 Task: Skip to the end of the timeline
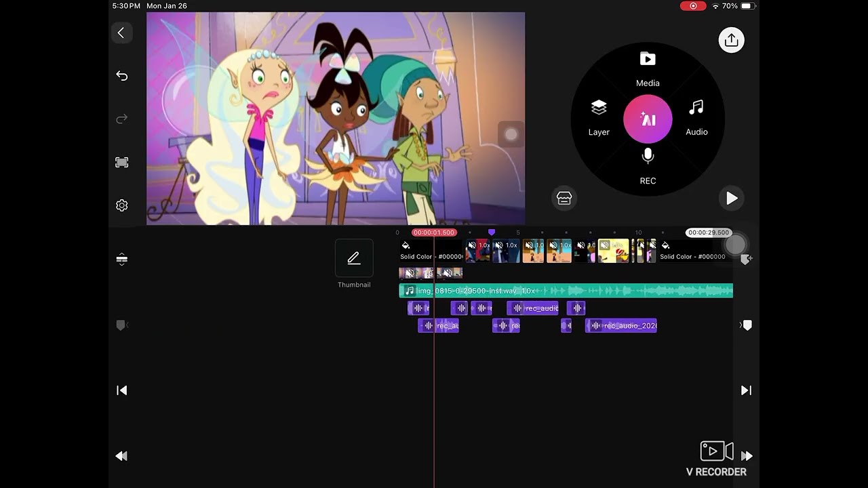pyautogui.click(x=746, y=390)
